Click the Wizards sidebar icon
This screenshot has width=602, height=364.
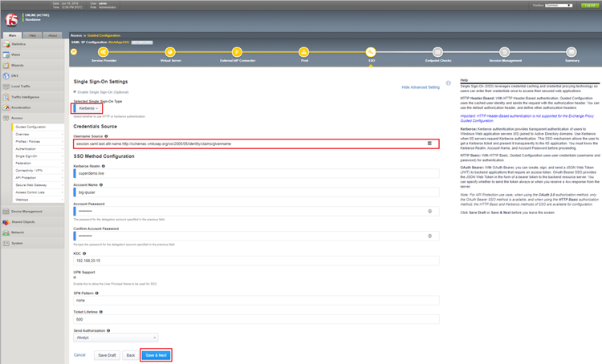click(6, 65)
